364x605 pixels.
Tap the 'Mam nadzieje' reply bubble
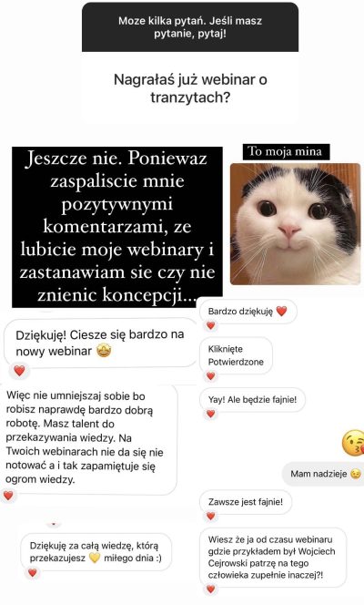click(324, 474)
